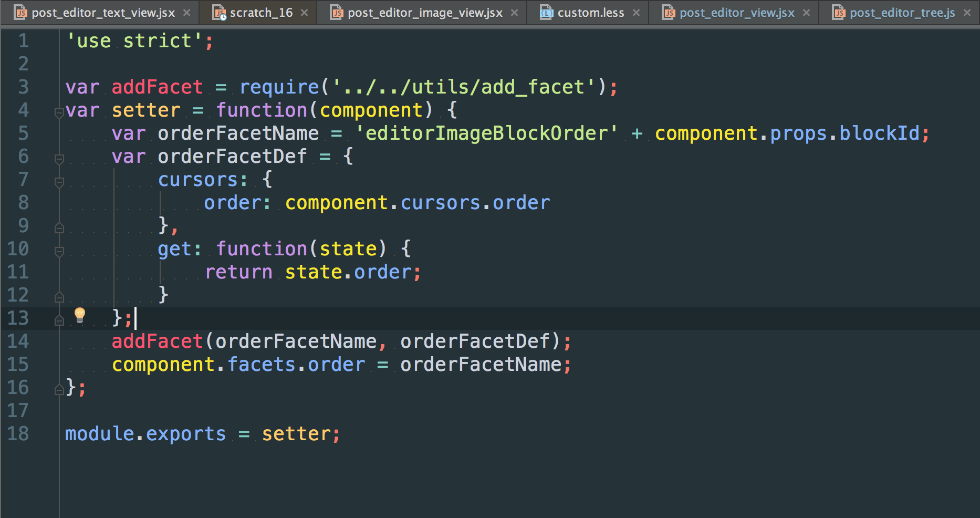Click fold end marker at line 16
The height and width of the screenshot is (518, 980).
[59, 389]
